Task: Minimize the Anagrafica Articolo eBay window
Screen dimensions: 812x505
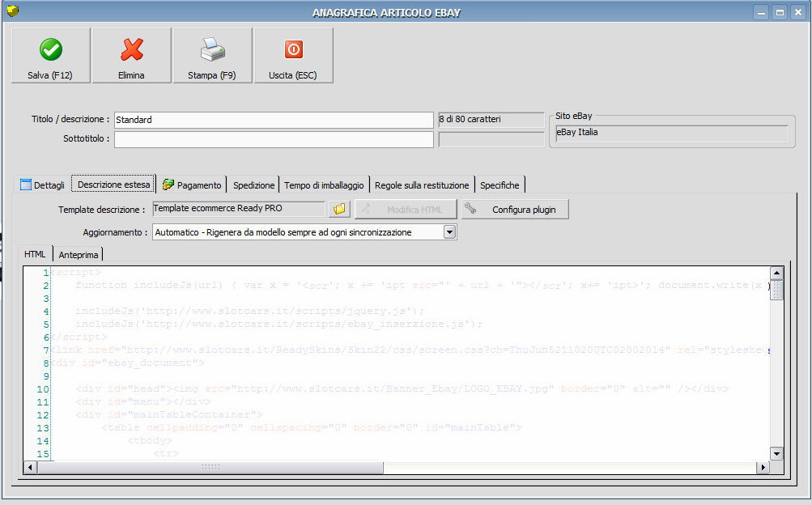Action: [x=761, y=12]
